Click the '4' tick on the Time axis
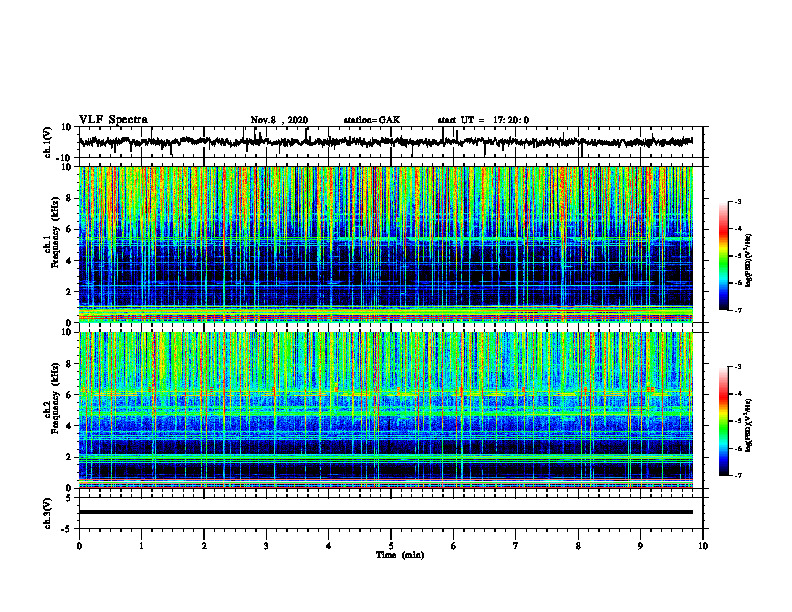Screen dimensions: 792x612 [329, 546]
